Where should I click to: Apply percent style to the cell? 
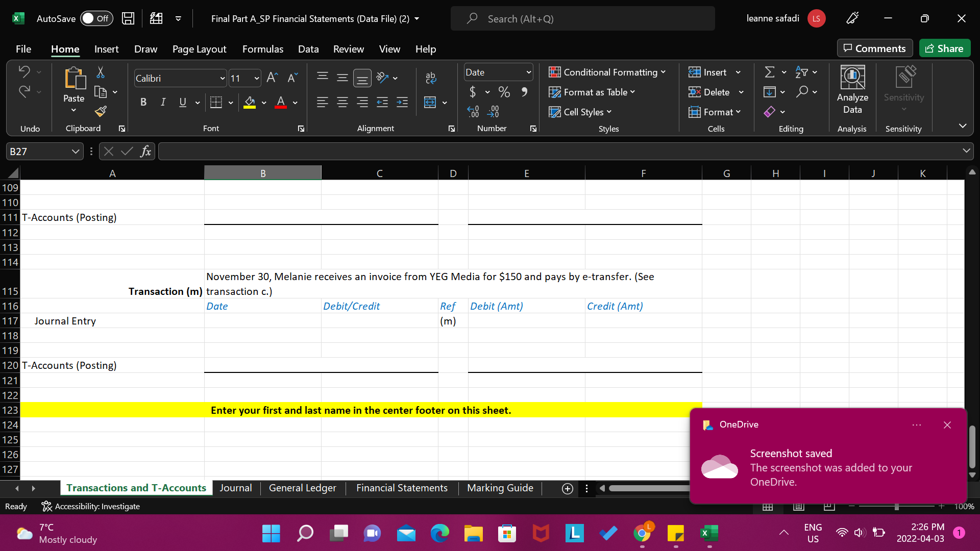(x=504, y=92)
